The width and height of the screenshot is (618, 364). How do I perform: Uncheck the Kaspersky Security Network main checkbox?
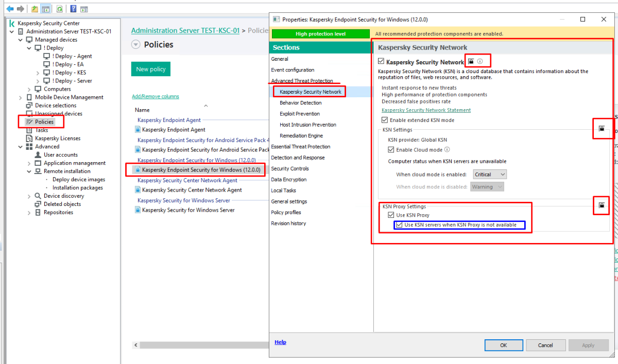pyautogui.click(x=381, y=61)
